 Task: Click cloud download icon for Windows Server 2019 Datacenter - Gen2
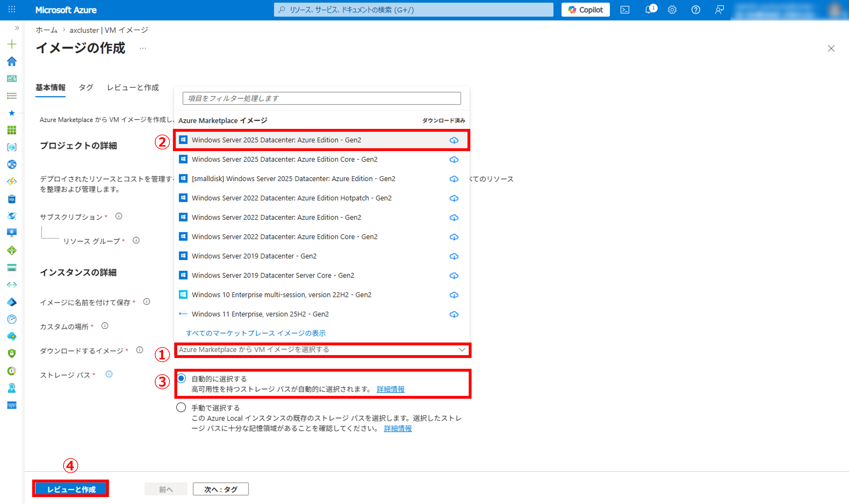point(454,256)
